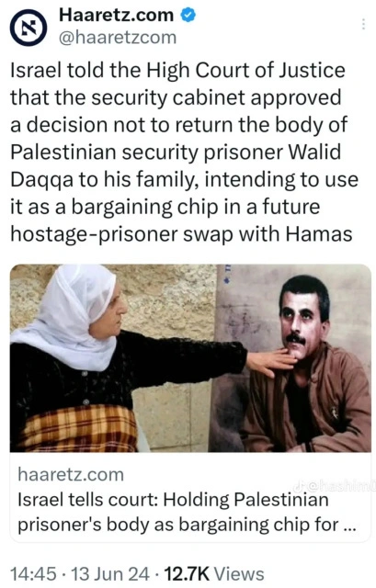This screenshot has width=376, height=588.
Task: Click the Haaretz.com display name
Action: (117, 15)
